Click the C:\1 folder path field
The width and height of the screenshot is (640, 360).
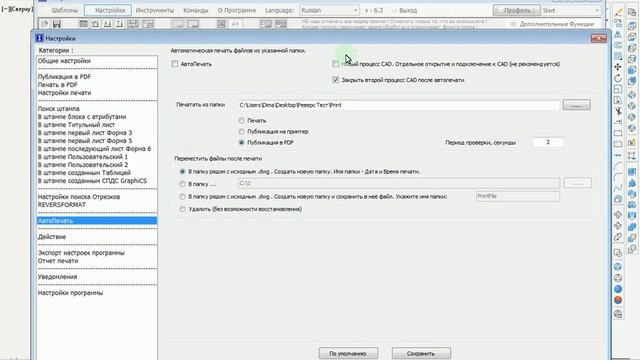(x=399, y=183)
